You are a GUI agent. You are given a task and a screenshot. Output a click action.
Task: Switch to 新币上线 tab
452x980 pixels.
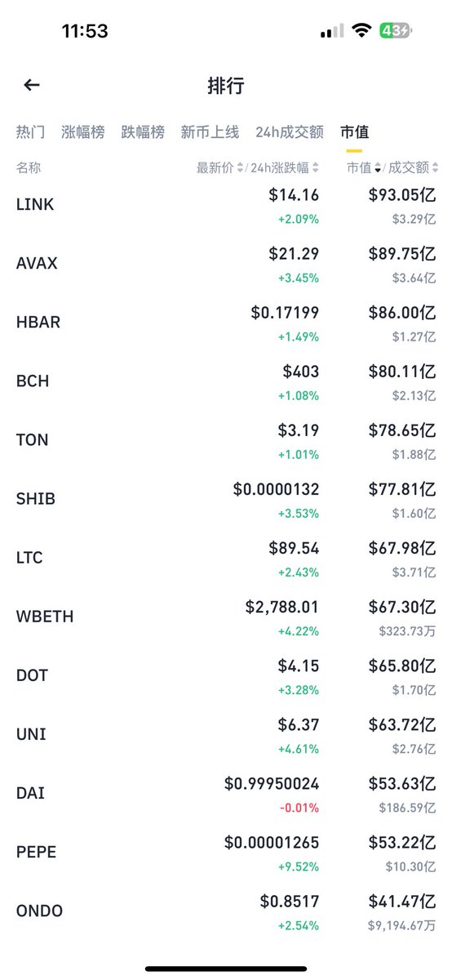click(210, 131)
